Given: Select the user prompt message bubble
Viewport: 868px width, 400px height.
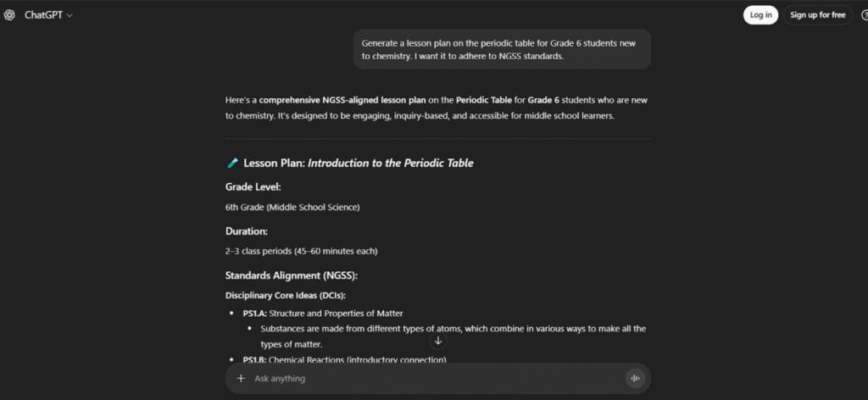Looking at the screenshot, I should click(502, 49).
